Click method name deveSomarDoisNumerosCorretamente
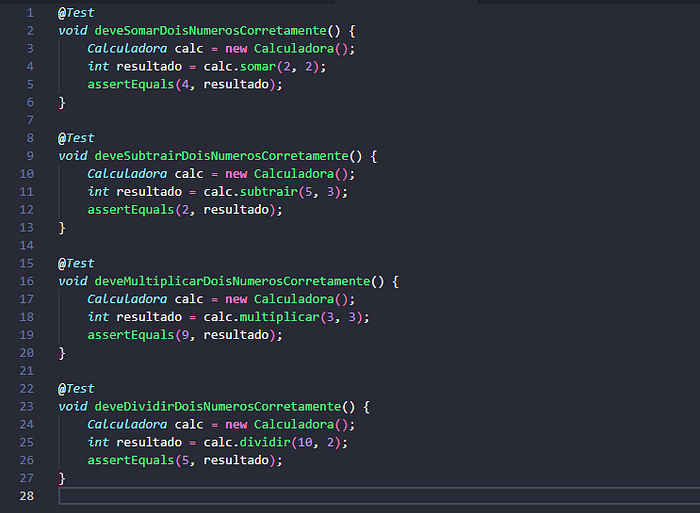 [x=211, y=31]
